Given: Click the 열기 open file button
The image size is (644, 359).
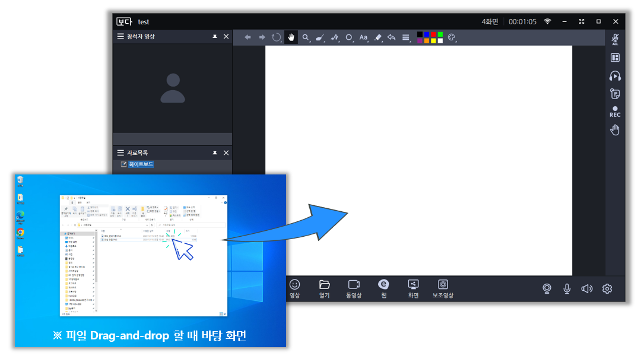Looking at the screenshot, I should [325, 289].
